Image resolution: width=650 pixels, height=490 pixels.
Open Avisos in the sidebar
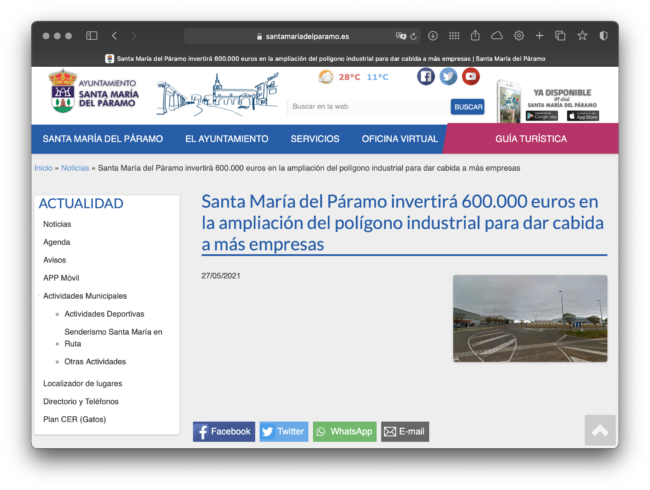55,260
